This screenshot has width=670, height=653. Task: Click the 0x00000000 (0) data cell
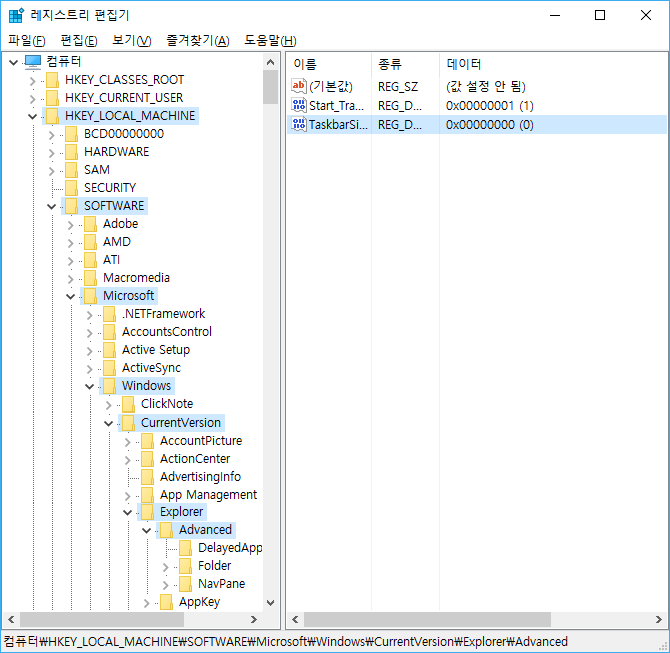pos(490,124)
